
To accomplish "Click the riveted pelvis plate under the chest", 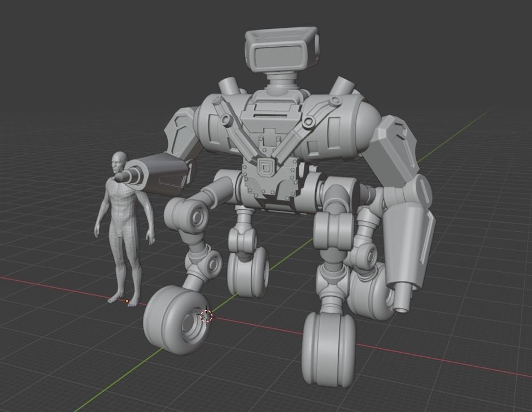I will [x=270, y=182].
